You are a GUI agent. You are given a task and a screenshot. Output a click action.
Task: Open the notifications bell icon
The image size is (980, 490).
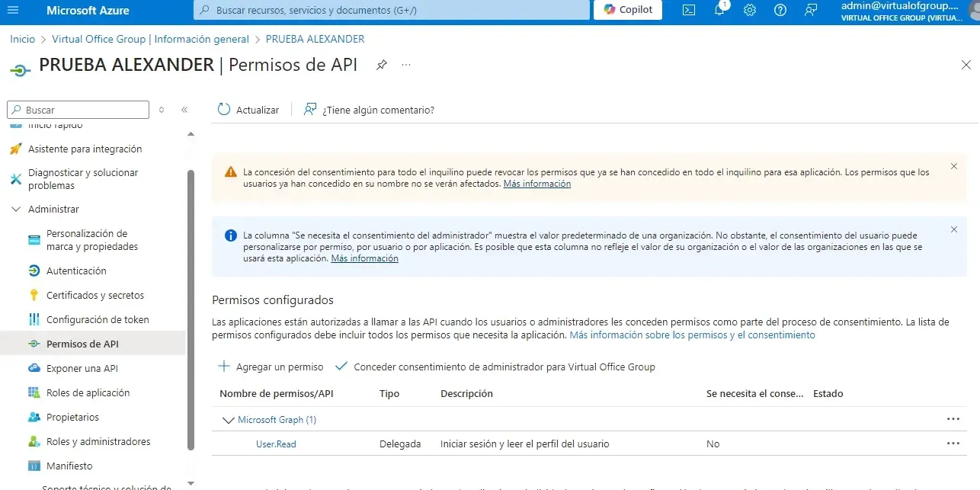click(719, 10)
